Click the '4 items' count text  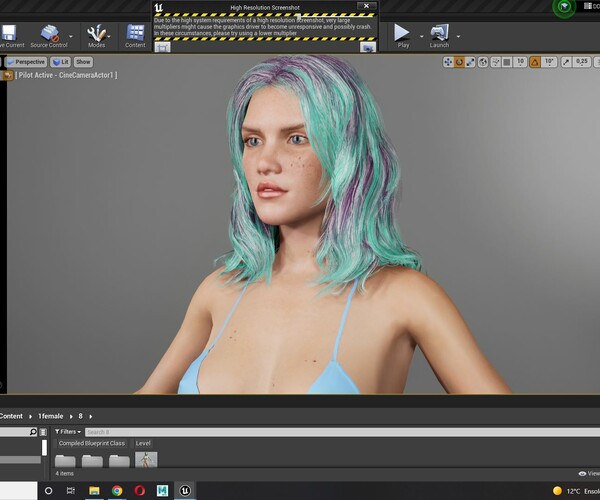click(x=64, y=474)
